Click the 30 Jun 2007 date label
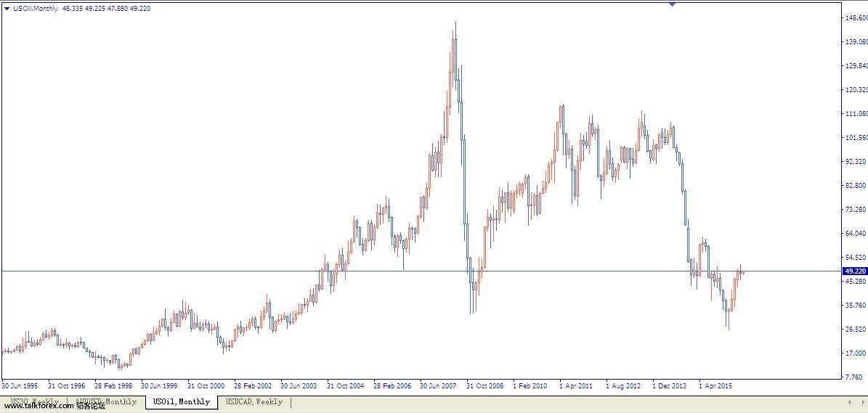Image resolution: width=868 pixels, height=413 pixels. [x=439, y=386]
